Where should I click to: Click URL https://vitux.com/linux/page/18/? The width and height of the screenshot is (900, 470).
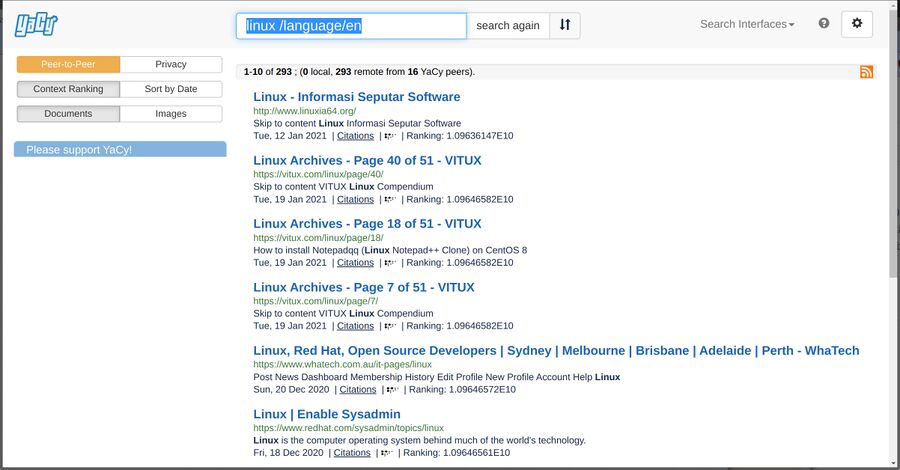click(x=319, y=238)
